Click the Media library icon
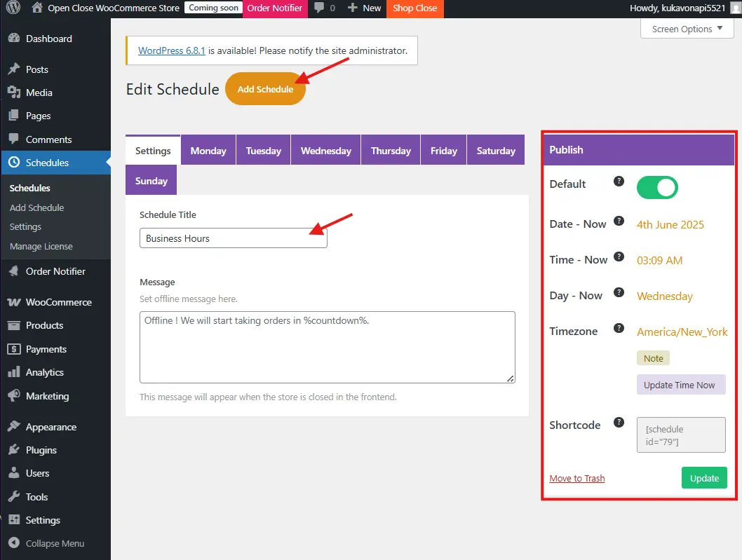The image size is (742, 560). [x=14, y=93]
